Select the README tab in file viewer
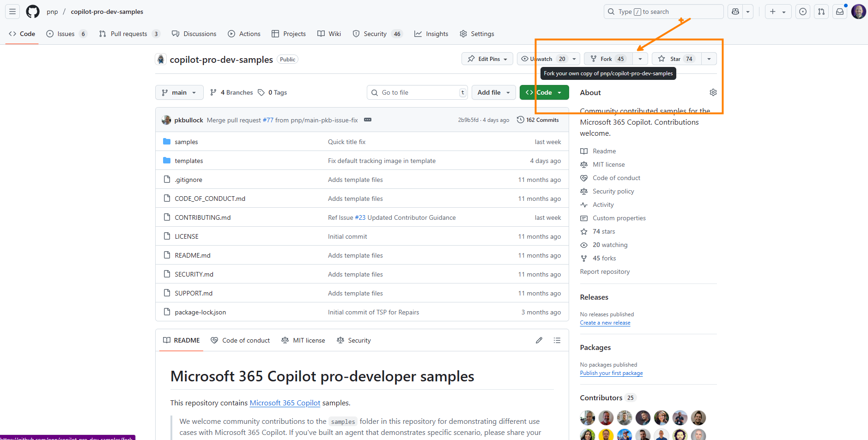Viewport: 868px width, 440px height. coord(181,340)
